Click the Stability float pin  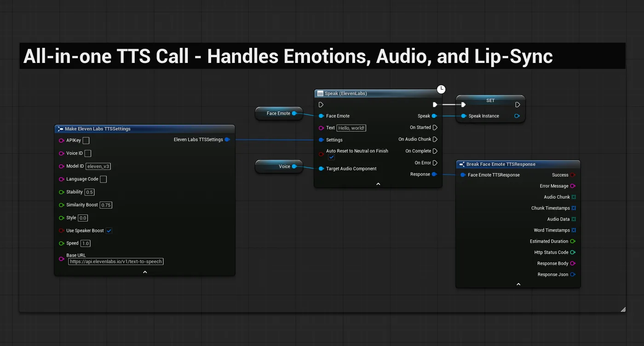62,192
